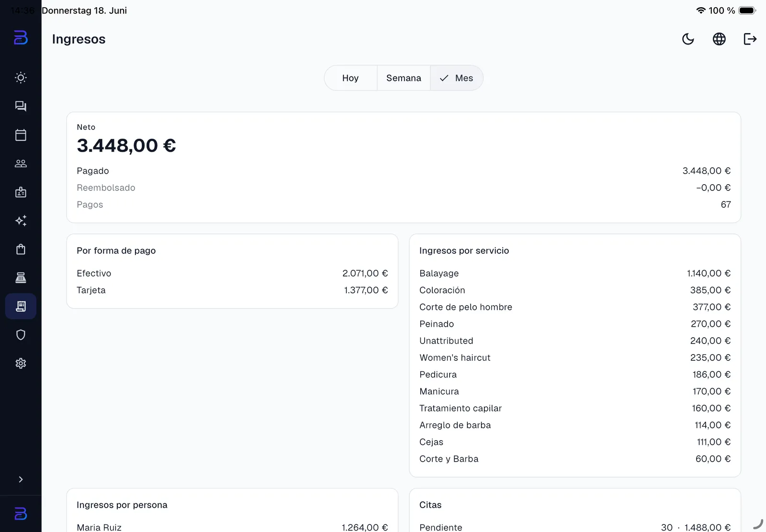Screen dimensions: 766x532
Task: Click the Balayage service row
Action: pyautogui.click(x=575, y=273)
